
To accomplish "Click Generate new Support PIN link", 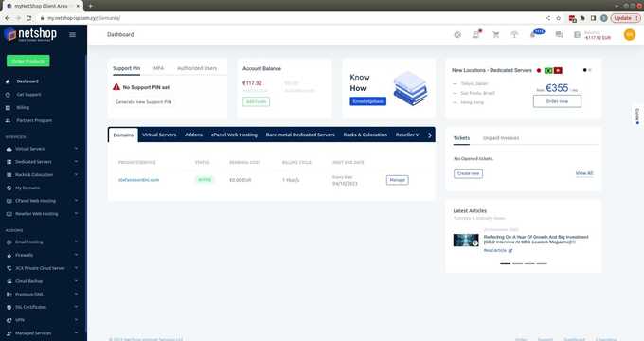I will 144,102.
